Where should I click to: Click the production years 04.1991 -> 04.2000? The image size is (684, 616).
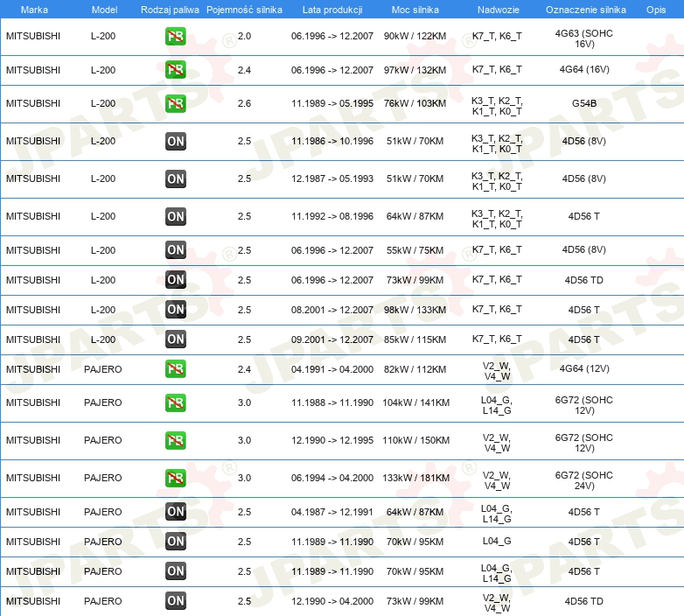tap(332, 369)
